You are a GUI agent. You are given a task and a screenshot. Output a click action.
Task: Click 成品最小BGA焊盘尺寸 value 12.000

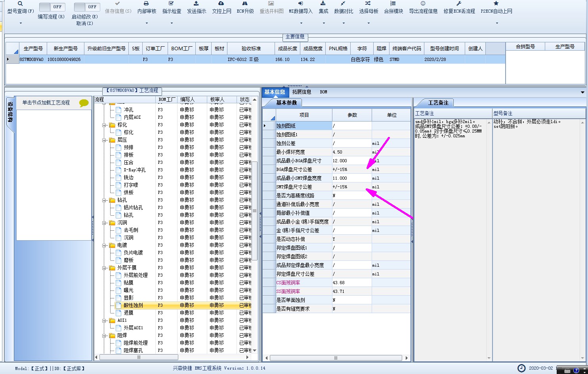[352, 161]
